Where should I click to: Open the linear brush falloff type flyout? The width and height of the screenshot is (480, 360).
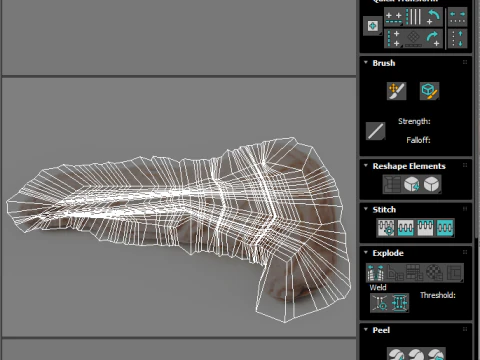coord(376,131)
